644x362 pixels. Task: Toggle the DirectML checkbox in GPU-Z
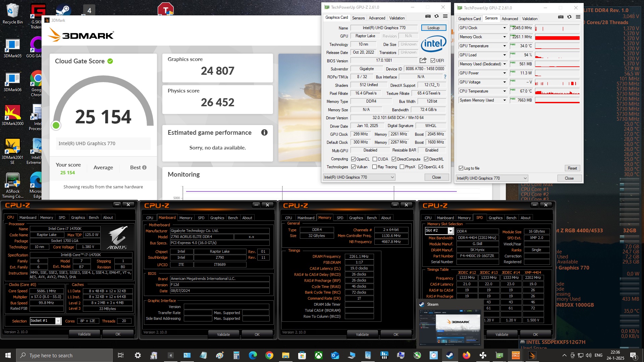(x=426, y=159)
